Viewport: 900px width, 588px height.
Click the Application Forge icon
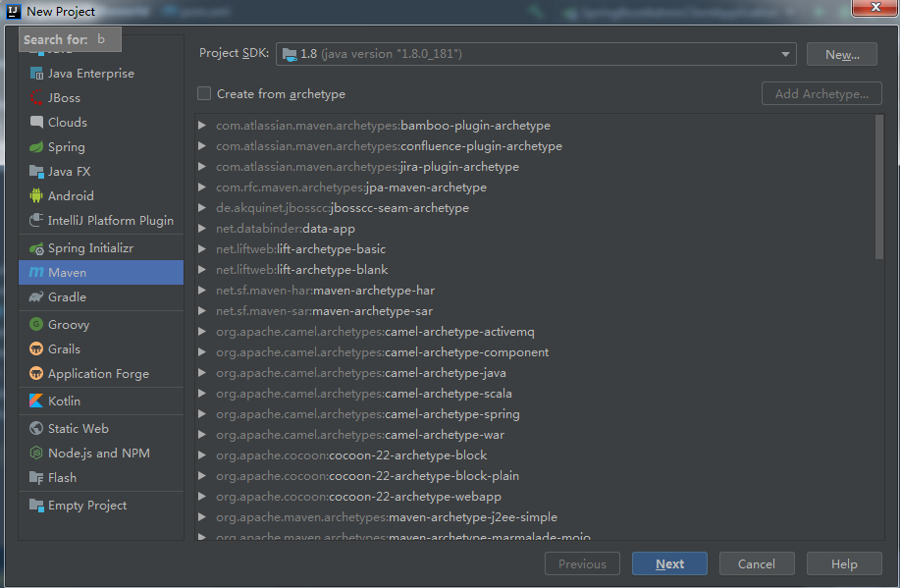click(x=36, y=374)
